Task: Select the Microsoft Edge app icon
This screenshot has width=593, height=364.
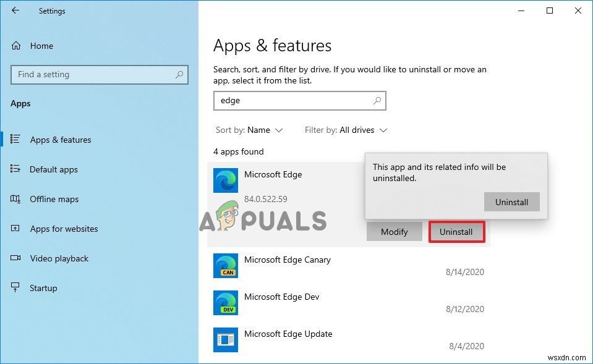Action: click(x=225, y=180)
